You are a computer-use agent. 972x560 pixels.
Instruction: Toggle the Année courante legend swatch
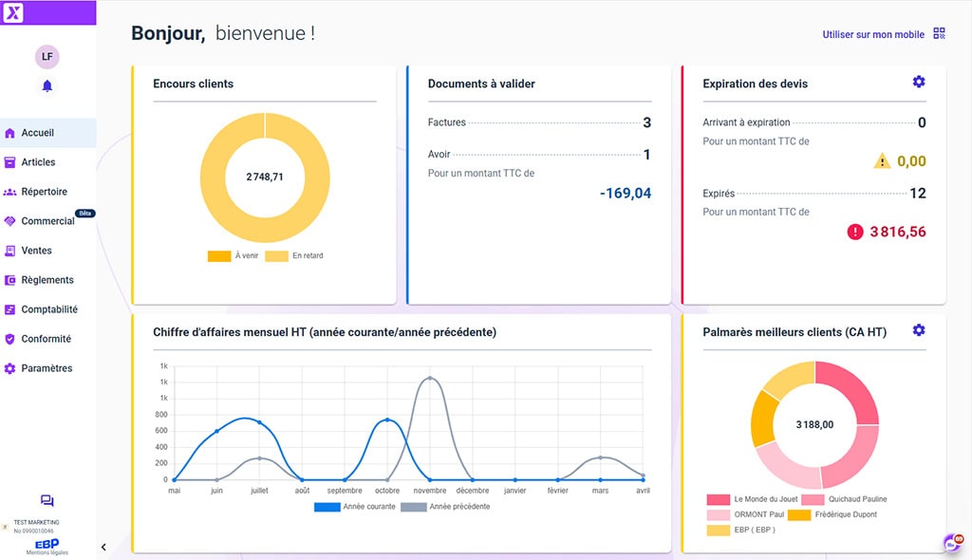click(327, 507)
